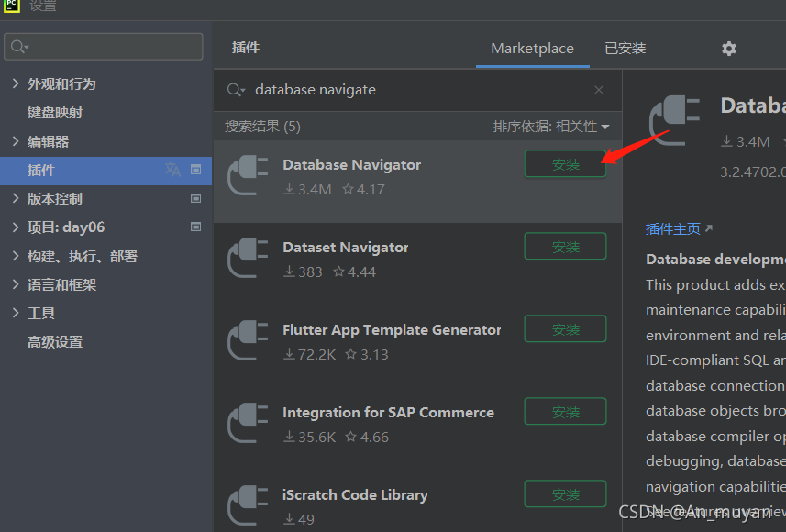Switch to the 已安装 tab
This screenshot has width=786, height=532.
[625, 48]
